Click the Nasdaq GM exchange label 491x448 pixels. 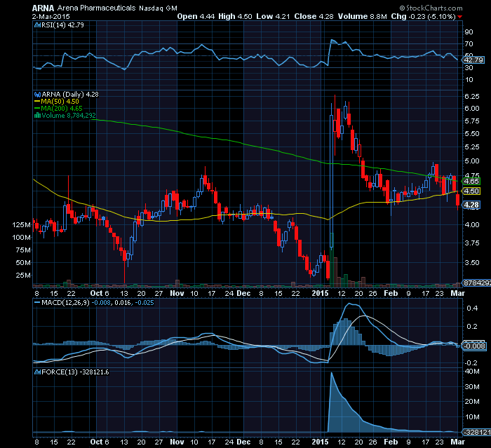click(x=158, y=8)
